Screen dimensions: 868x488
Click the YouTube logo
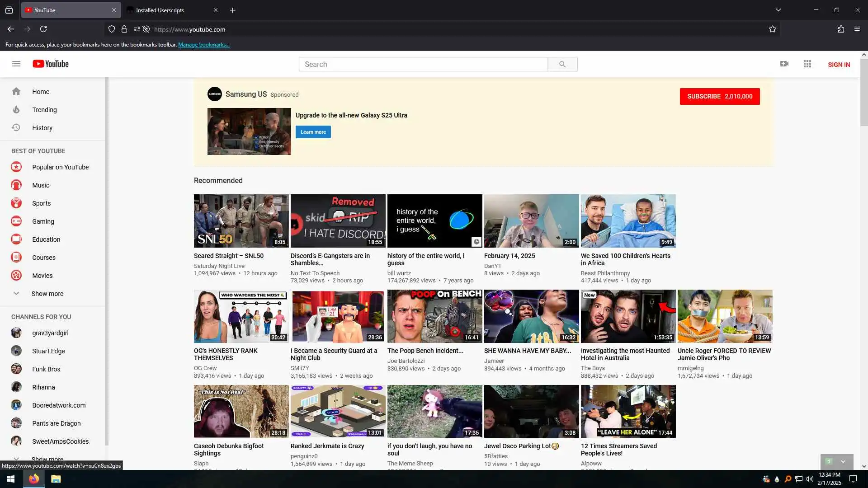[51, 64]
